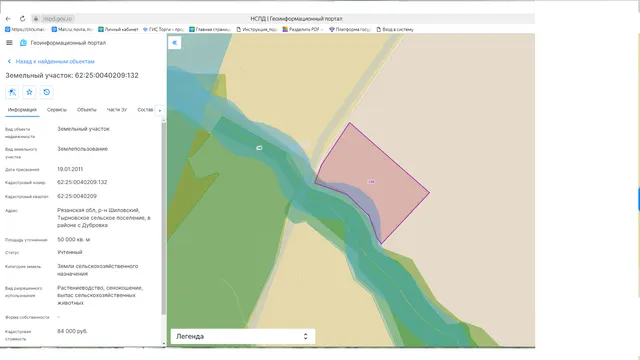
Task: Click the Землепользование value
Action: point(82,149)
